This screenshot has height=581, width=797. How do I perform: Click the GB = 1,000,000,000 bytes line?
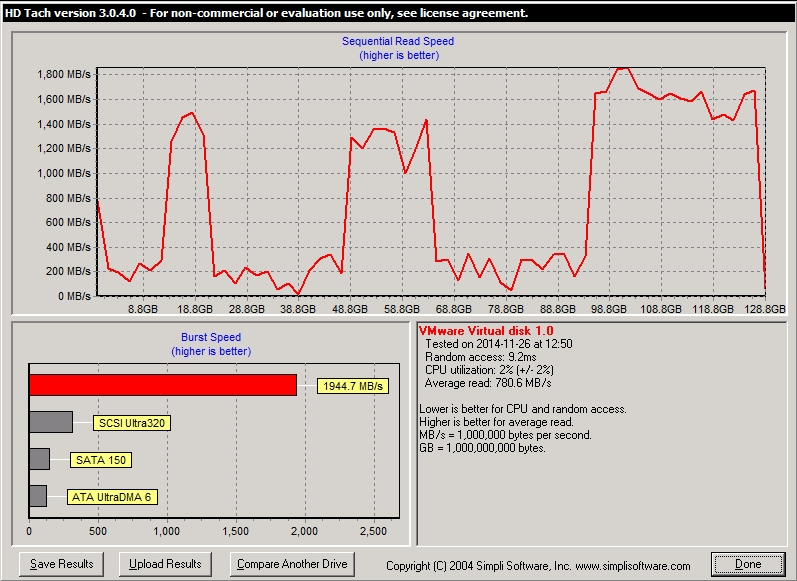pyautogui.click(x=482, y=448)
